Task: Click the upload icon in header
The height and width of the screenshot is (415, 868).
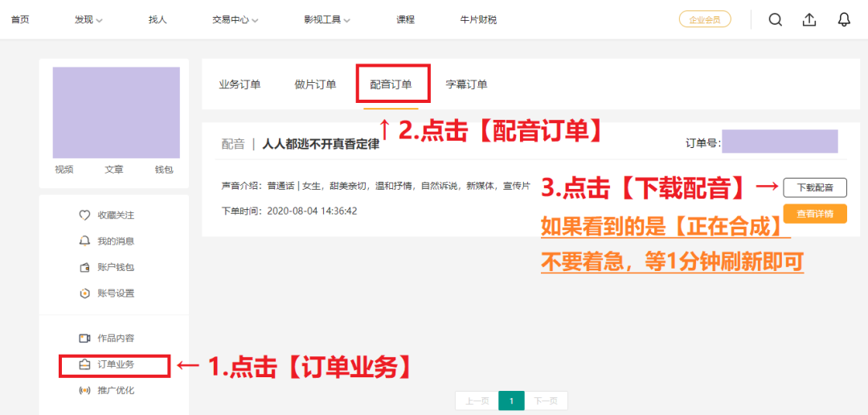Action: [809, 20]
